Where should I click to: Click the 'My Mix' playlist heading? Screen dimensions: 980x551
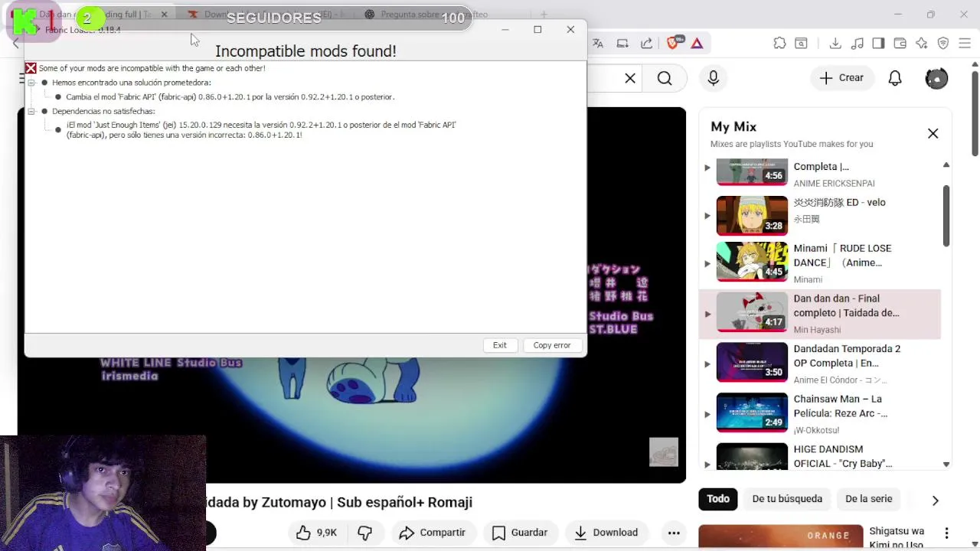[x=733, y=127]
